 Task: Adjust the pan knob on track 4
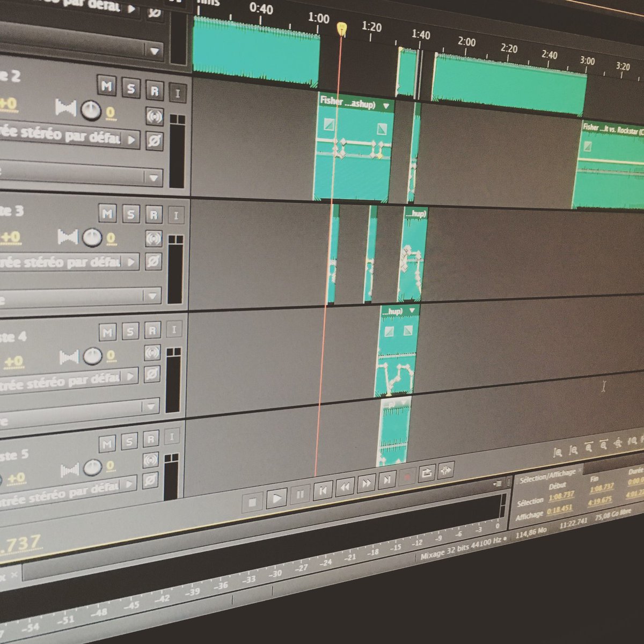(92, 355)
